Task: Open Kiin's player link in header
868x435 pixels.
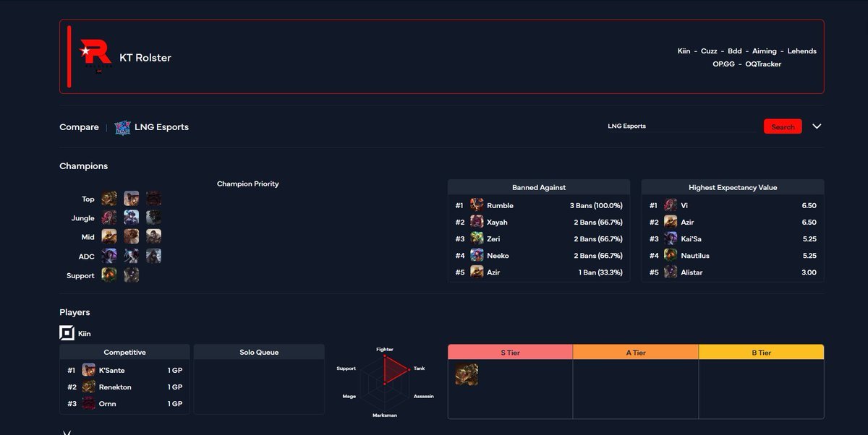Action: coord(684,51)
